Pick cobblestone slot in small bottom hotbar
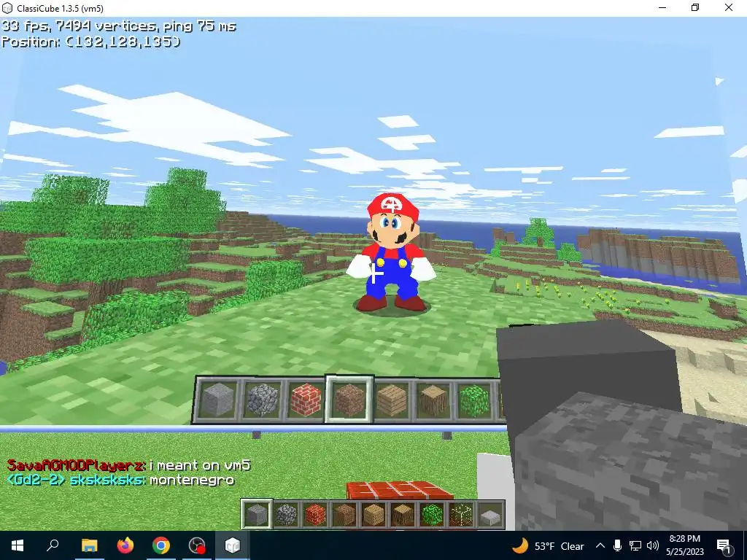Screen dimensions: 747x560 [x=286, y=515]
